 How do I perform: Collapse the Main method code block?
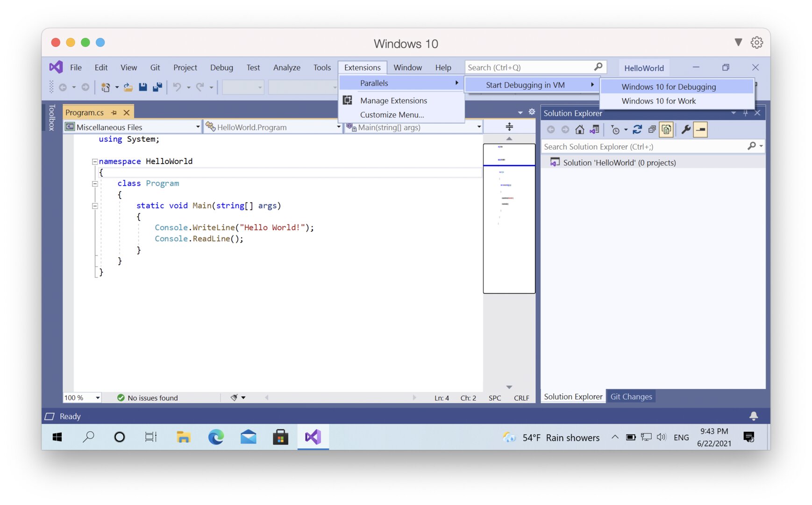point(95,206)
